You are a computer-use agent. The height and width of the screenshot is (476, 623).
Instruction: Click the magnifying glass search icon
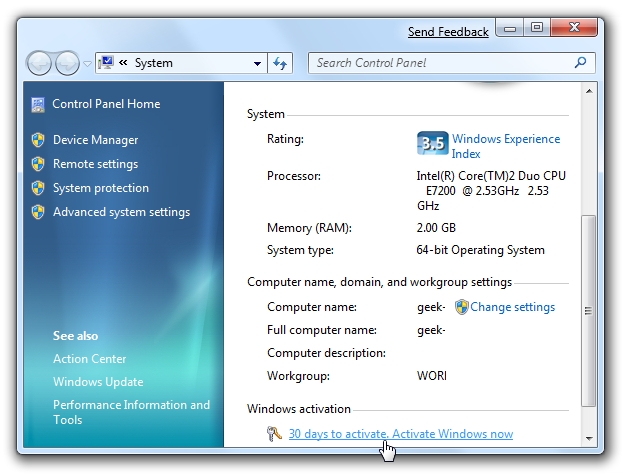pyautogui.click(x=580, y=62)
